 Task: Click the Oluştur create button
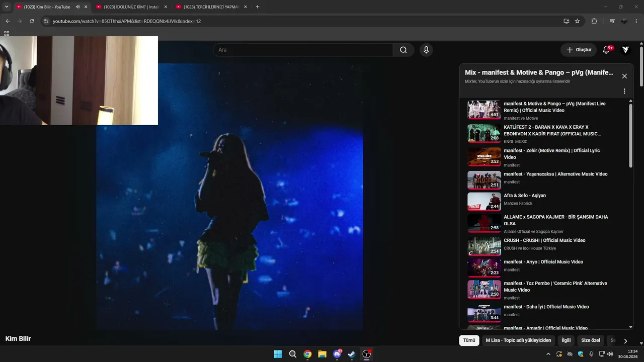(579, 50)
